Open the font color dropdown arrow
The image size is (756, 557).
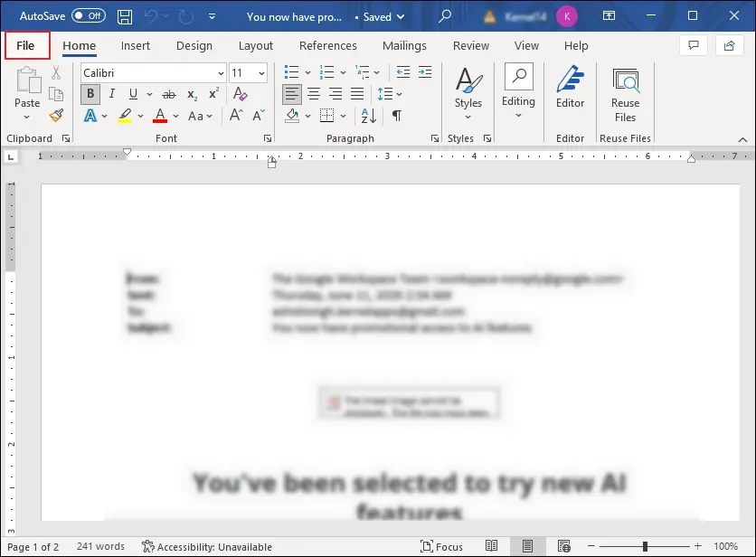tap(176, 117)
